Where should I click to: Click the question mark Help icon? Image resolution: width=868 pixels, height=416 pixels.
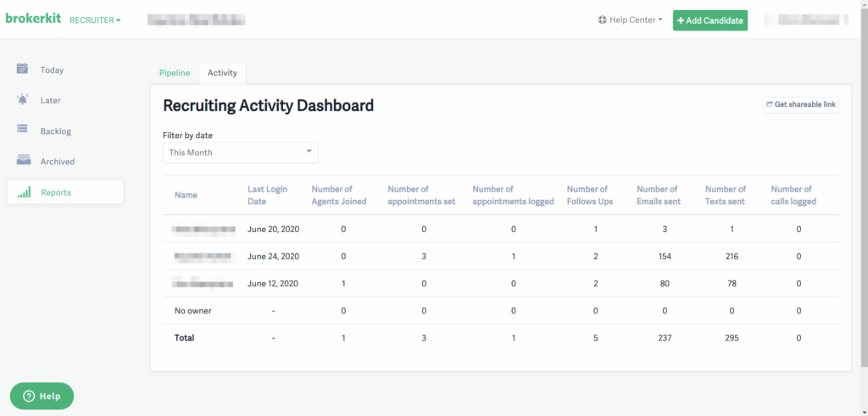[x=29, y=396]
